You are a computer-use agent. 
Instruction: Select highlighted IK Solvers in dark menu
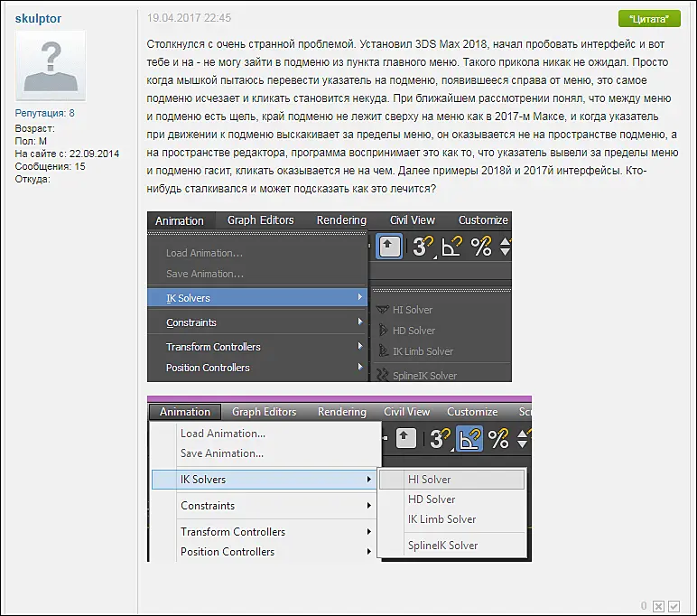coord(257,297)
